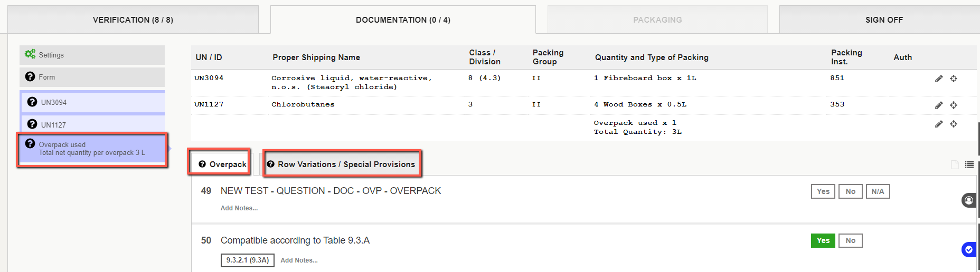The width and height of the screenshot is (980, 272).
Task: Click the blue checkmark badge icon
Action: (969, 250)
